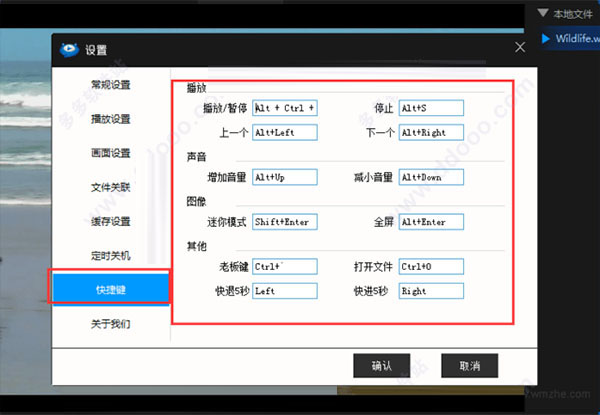Click the 老板键 hotkey field
600x415 pixels.
285,267
